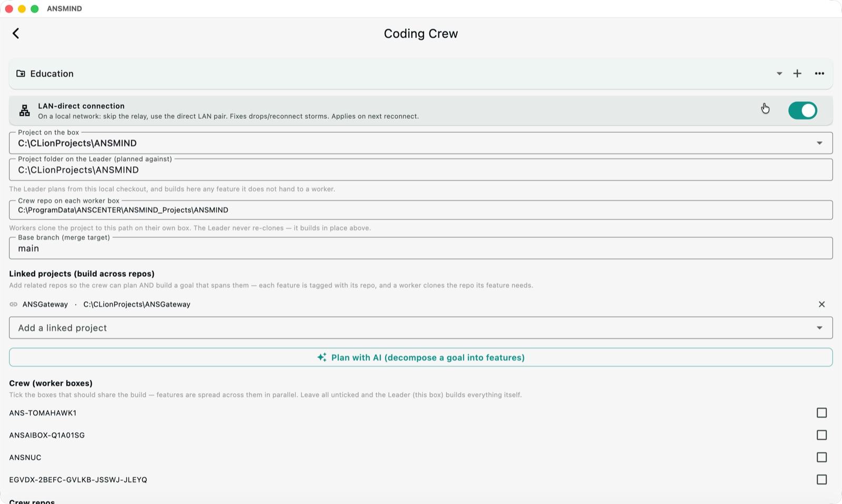Viewport: 842px width, 504px height.
Task: Tick the EGVDX-2BEFC-GVLKB-JSSWJ-JLEYQ checkbox
Action: (x=821, y=480)
